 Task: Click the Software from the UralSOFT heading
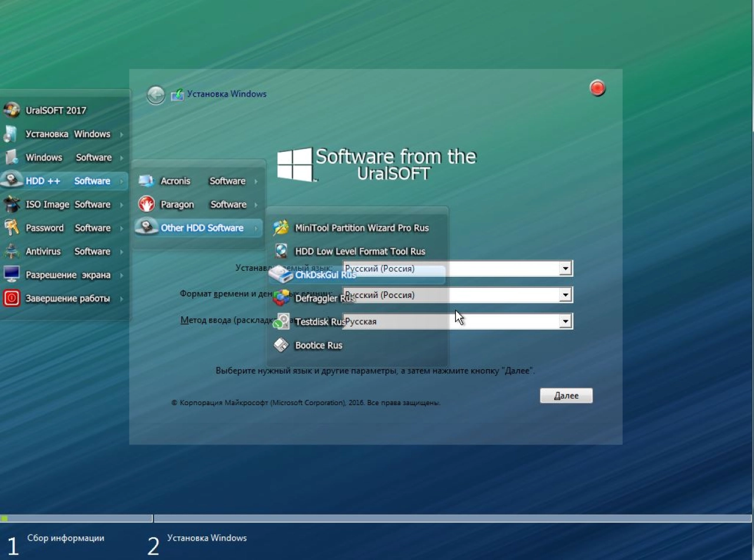[395, 164]
